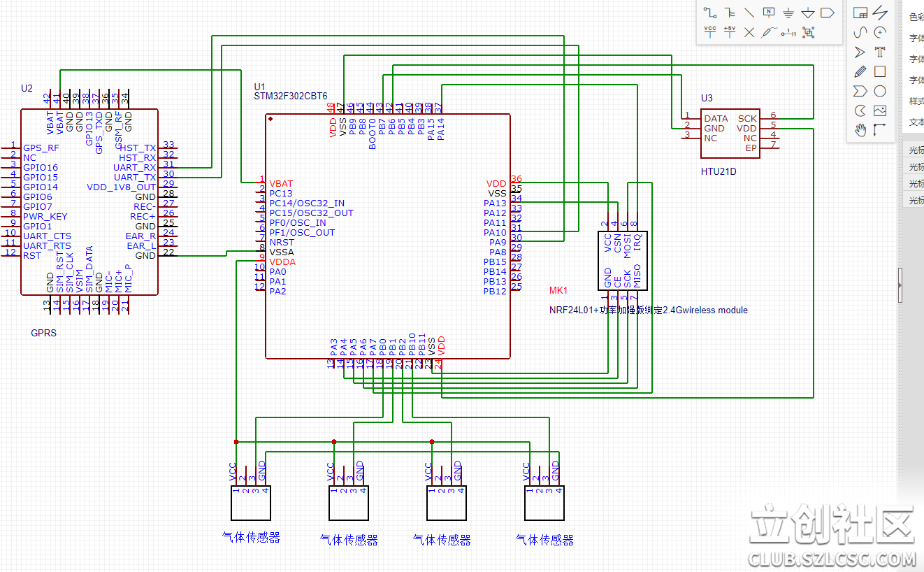Click the U3 designator text

tap(707, 99)
